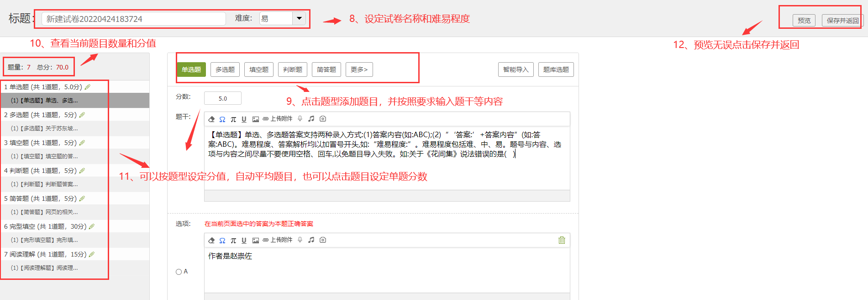Viewport: 868px width, 300px height.
Task: Click the exam title input field
Action: (x=134, y=19)
